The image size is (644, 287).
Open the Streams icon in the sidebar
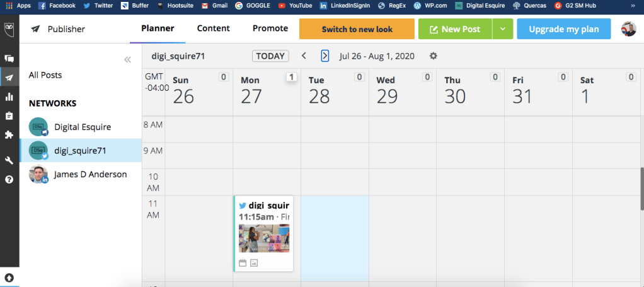point(9,58)
